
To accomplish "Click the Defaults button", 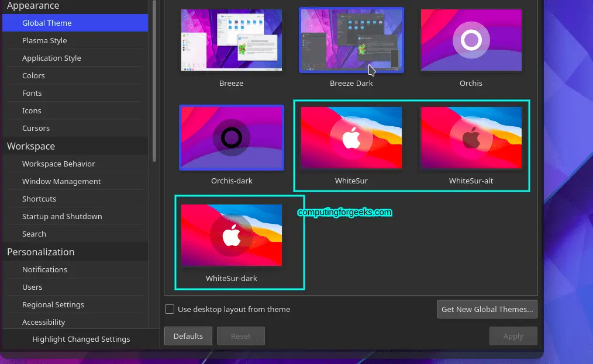I will coord(188,336).
